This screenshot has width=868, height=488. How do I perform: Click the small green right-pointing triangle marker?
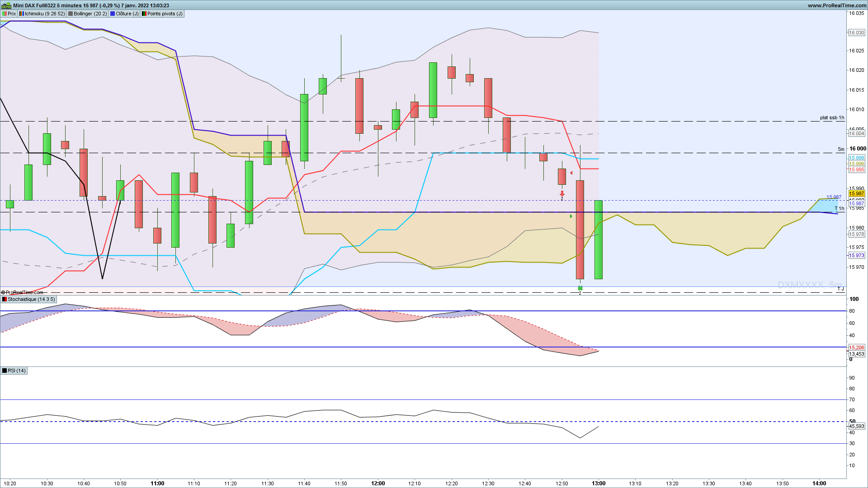tap(571, 216)
